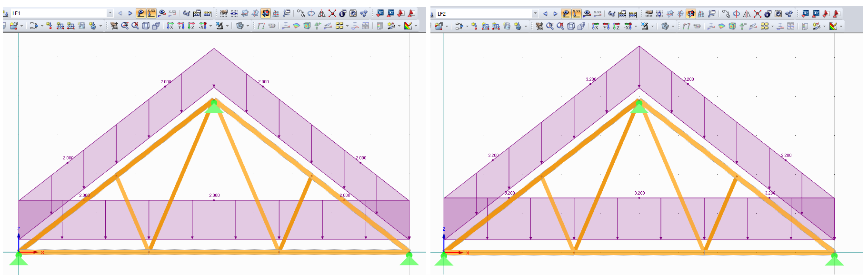Click magnifier with red X in LF1 toolbar

click(135, 26)
